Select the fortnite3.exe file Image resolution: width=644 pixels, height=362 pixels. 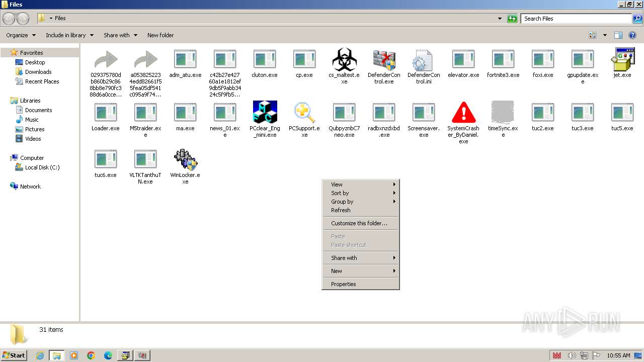pyautogui.click(x=503, y=63)
